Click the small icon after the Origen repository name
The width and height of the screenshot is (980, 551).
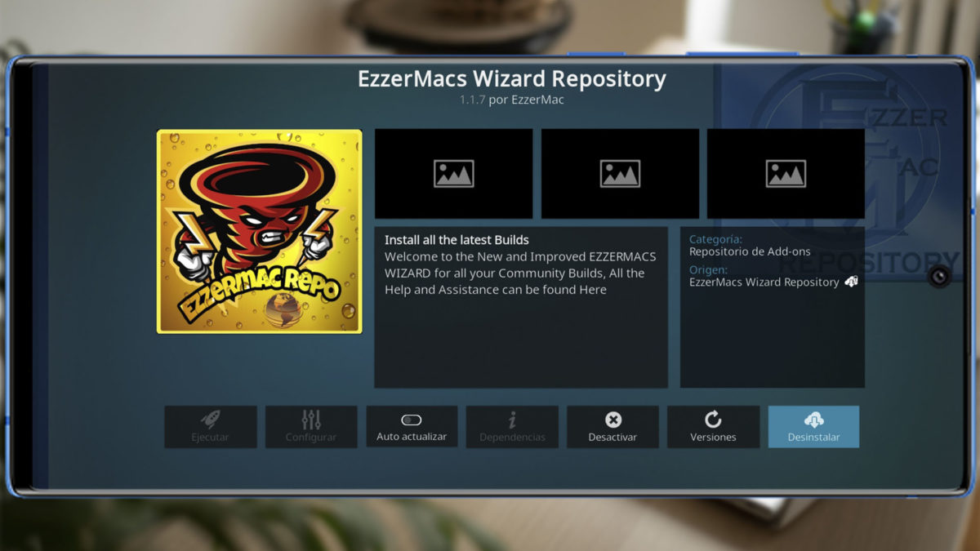pyautogui.click(x=853, y=281)
